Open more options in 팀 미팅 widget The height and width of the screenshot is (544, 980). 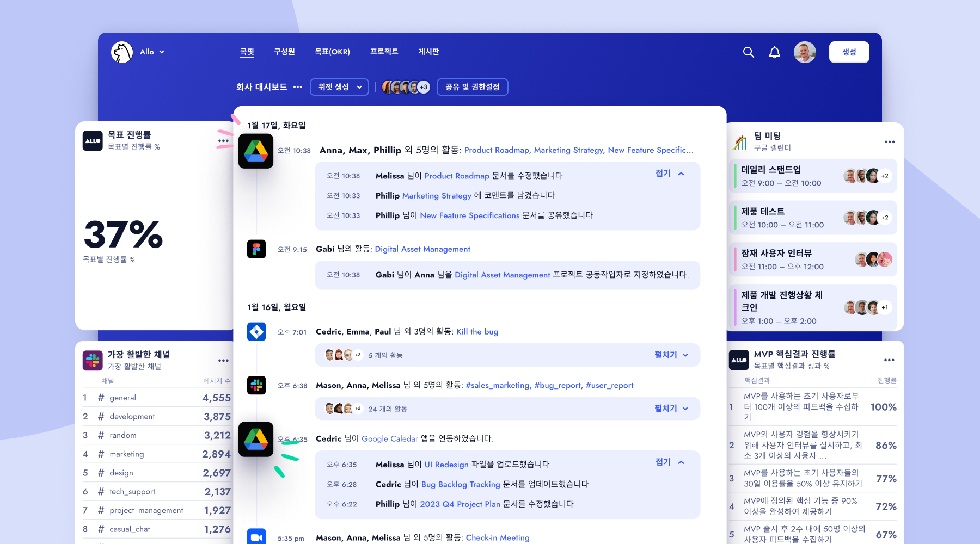[890, 142]
